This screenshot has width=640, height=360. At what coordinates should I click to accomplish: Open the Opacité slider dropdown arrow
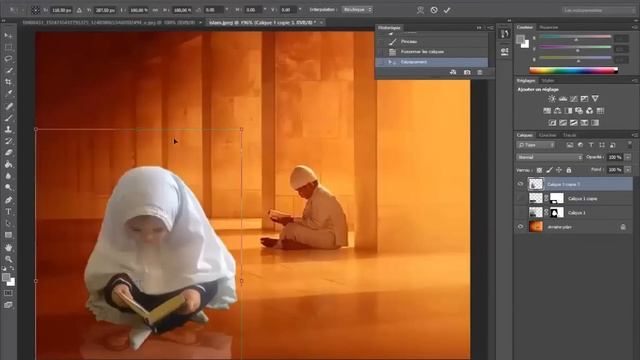pyautogui.click(x=628, y=157)
